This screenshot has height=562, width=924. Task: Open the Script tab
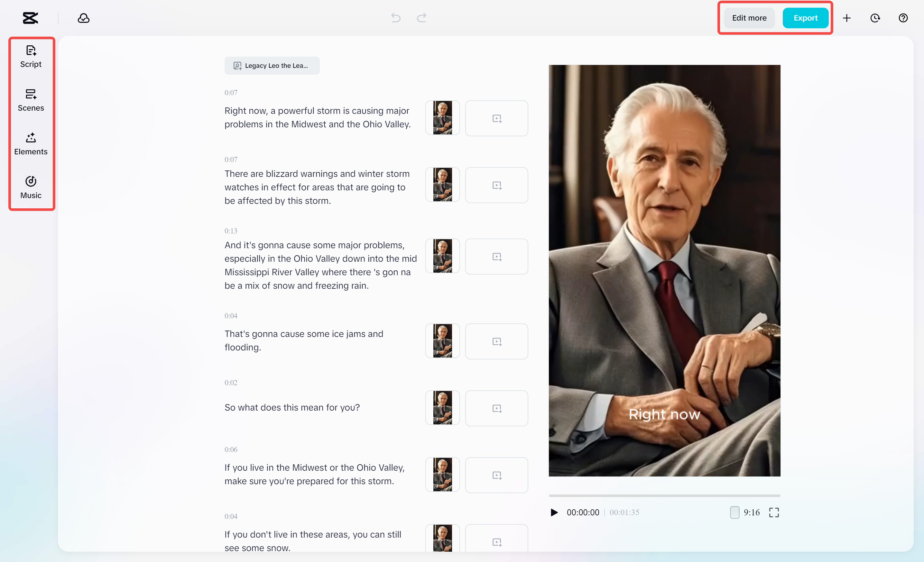click(x=31, y=57)
